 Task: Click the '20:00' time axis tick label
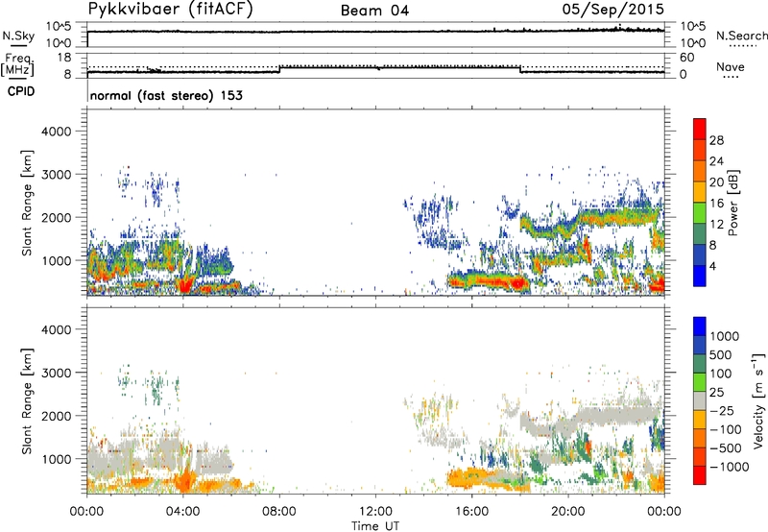pos(567,512)
